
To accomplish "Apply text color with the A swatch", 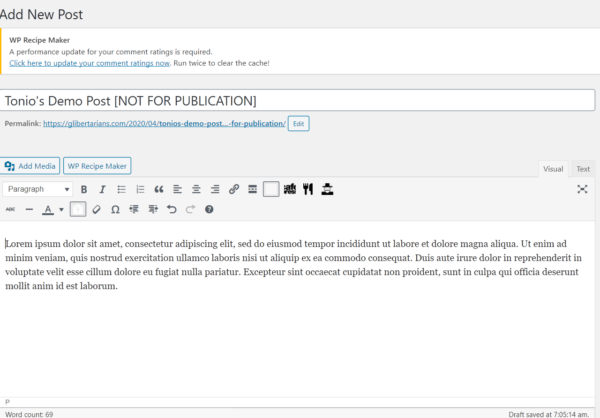I will coord(48,210).
